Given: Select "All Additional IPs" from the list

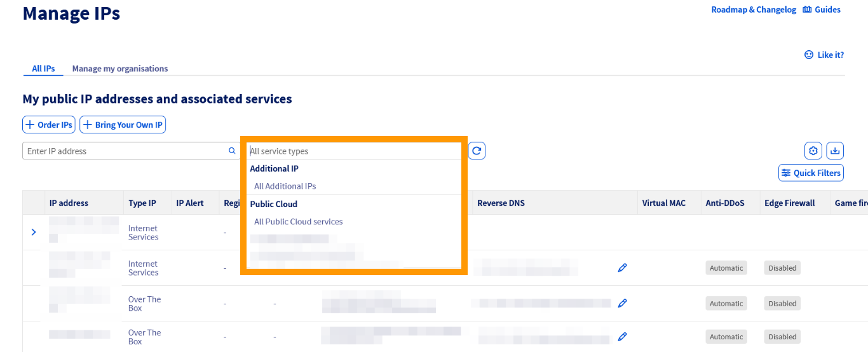Looking at the screenshot, I should pyautogui.click(x=285, y=186).
